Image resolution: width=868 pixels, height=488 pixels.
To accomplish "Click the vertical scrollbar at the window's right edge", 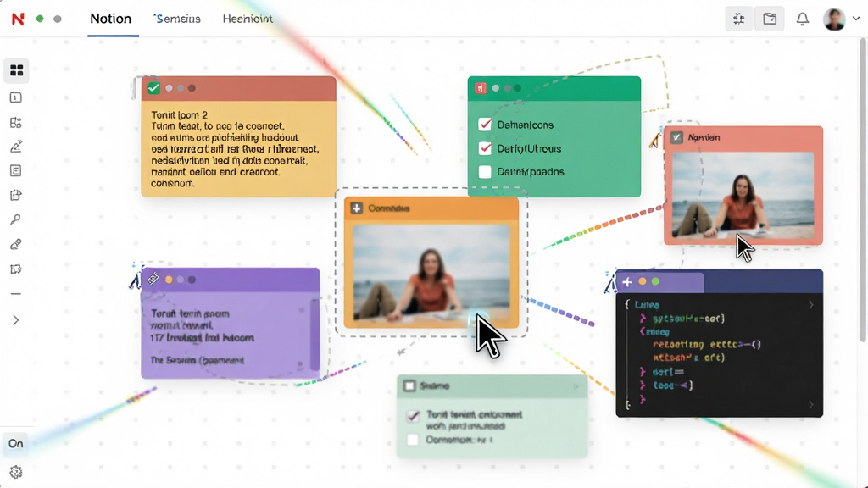I will click(864, 188).
